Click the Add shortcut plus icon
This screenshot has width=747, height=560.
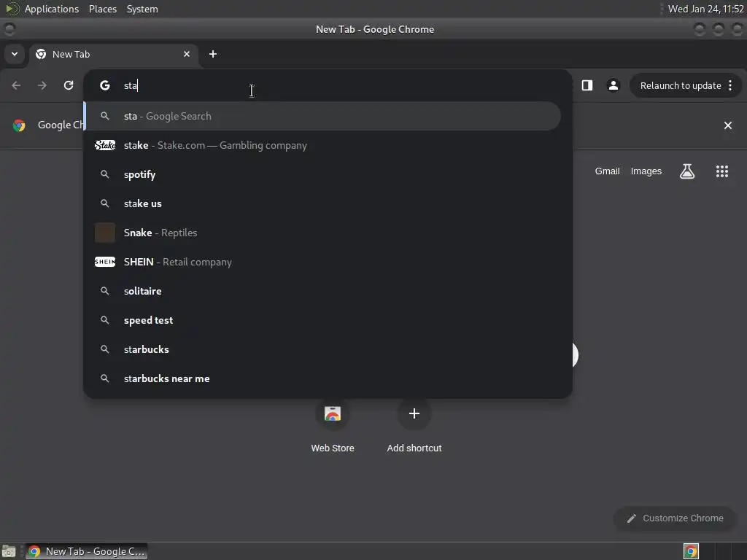pyautogui.click(x=414, y=413)
